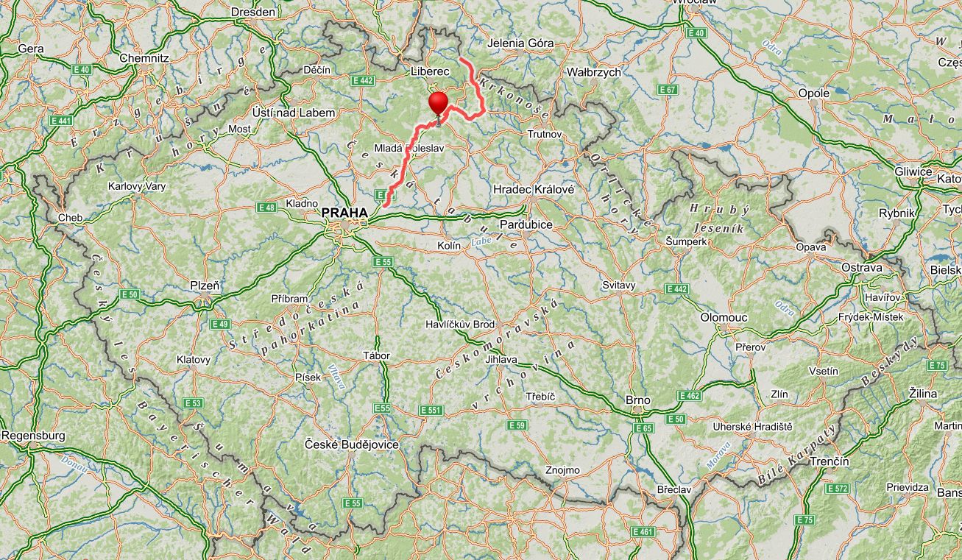Image resolution: width=962 pixels, height=560 pixels.
Task: Click the E 572 shield near Trenčín
Action: point(837,489)
